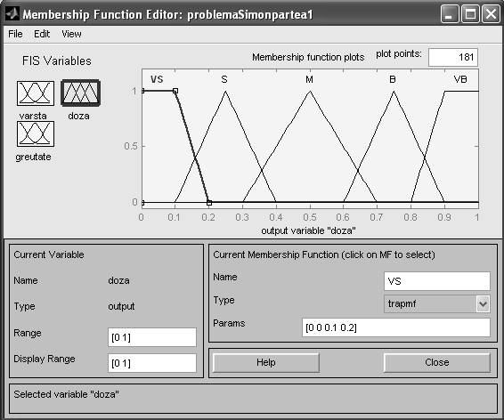
Task: Select the greutate input variable icon
Action: [x=36, y=133]
